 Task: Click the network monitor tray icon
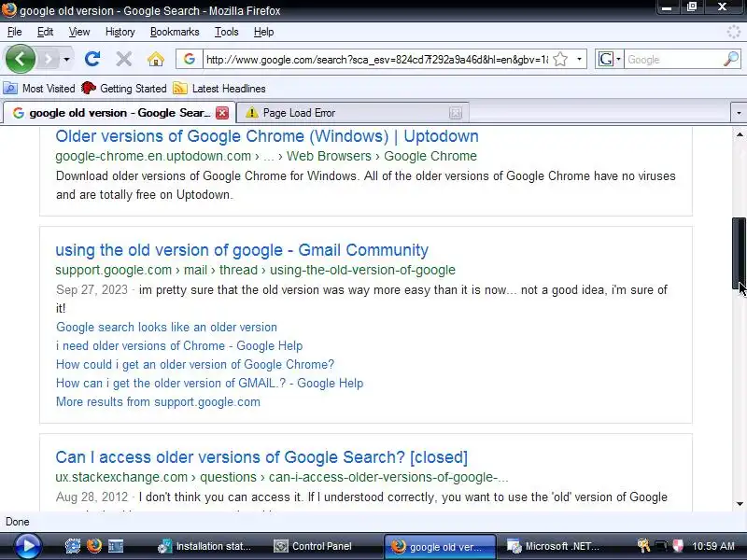pyautogui.click(x=661, y=546)
